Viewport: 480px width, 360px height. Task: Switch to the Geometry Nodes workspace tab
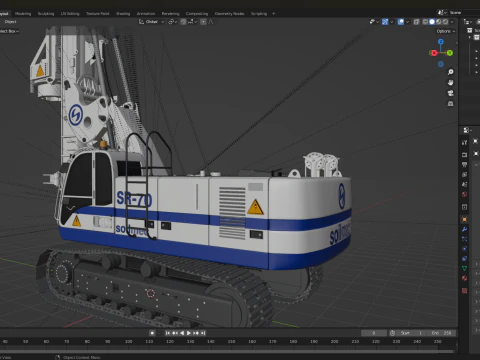pyautogui.click(x=229, y=14)
